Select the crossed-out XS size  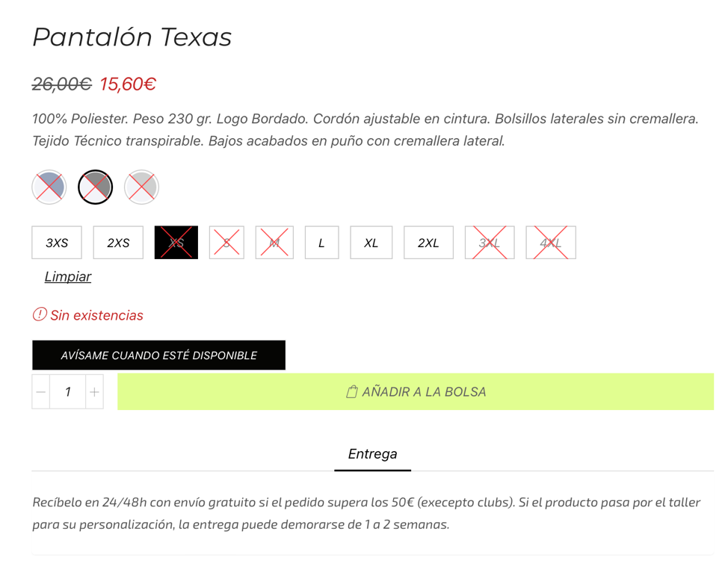[176, 243]
